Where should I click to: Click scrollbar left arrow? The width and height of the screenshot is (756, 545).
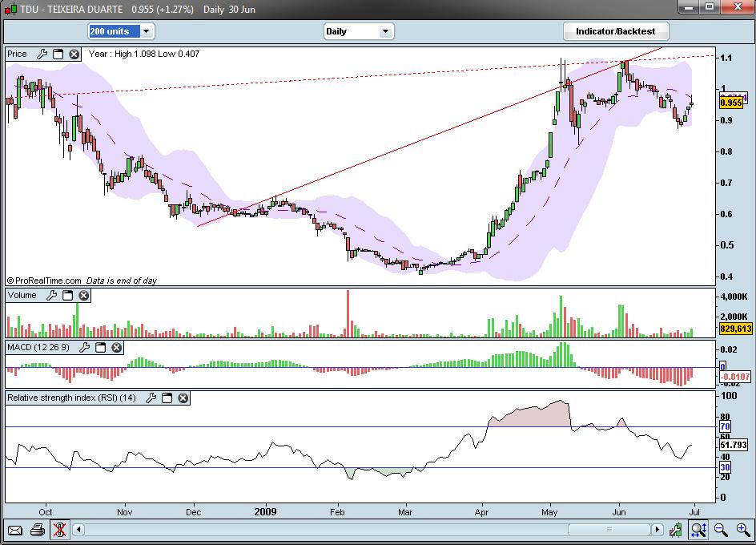coord(78,530)
